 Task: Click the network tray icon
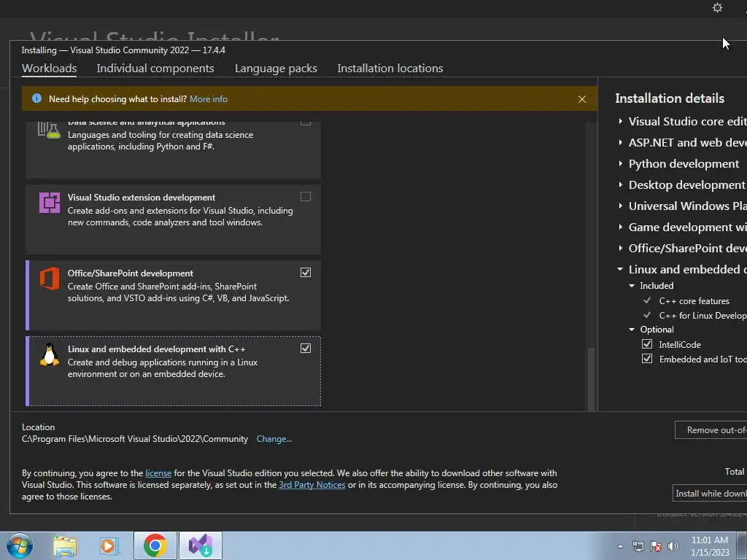(x=638, y=546)
